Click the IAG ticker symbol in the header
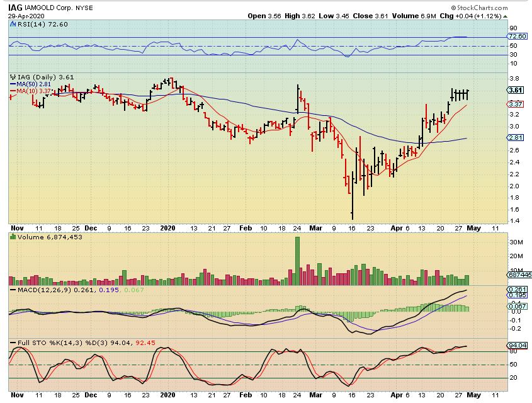 coord(15,8)
